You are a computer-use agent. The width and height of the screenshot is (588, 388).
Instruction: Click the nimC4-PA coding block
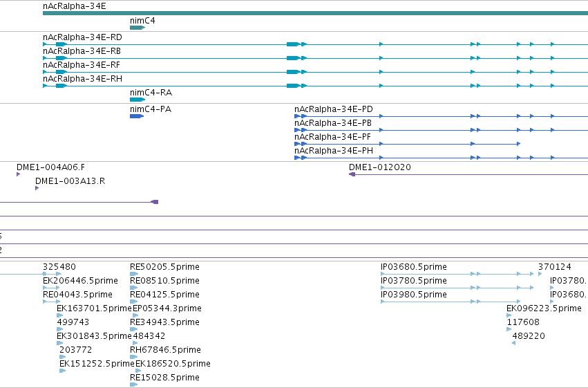pyautogui.click(x=137, y=116)
